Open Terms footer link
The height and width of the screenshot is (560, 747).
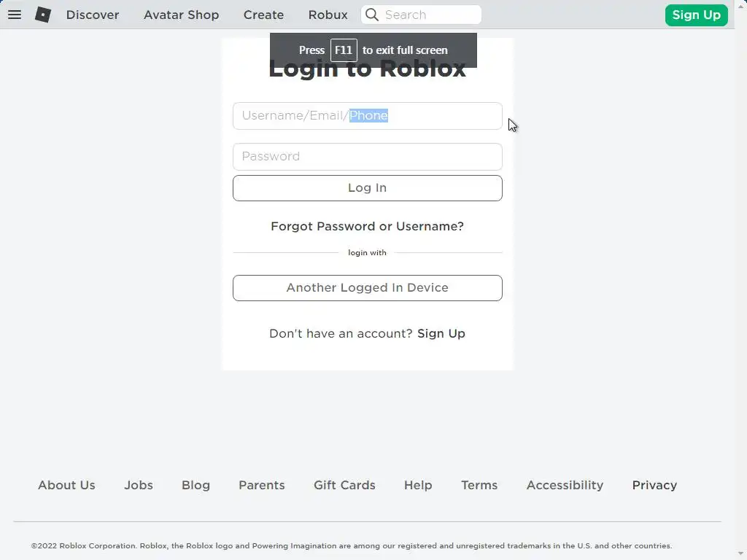pos(479,485)
